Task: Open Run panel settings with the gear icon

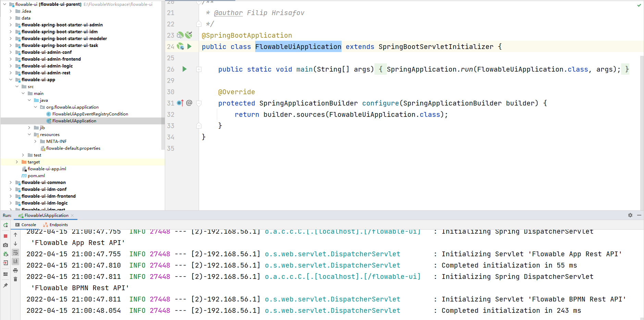Action: [x=630, y=215]
